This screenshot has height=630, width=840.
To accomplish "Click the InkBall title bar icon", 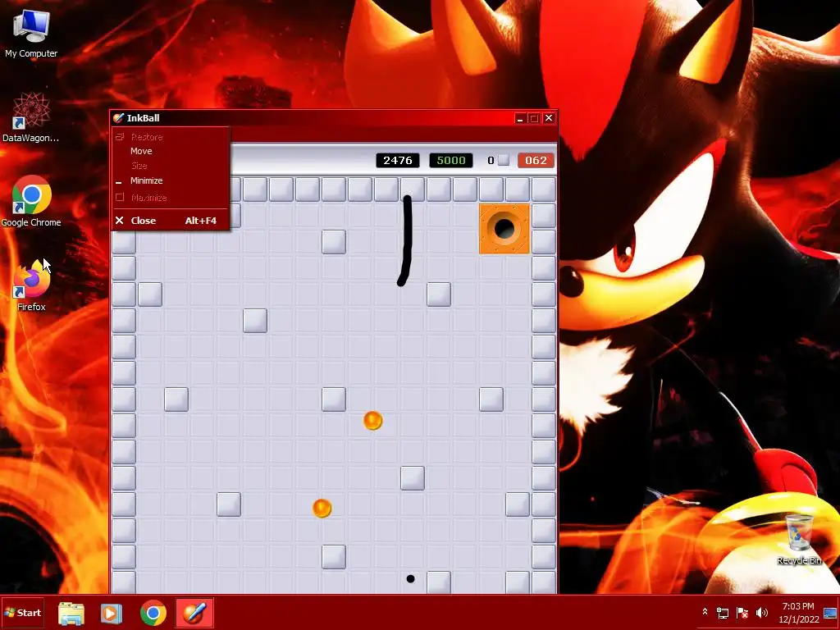I will point(118,118).
